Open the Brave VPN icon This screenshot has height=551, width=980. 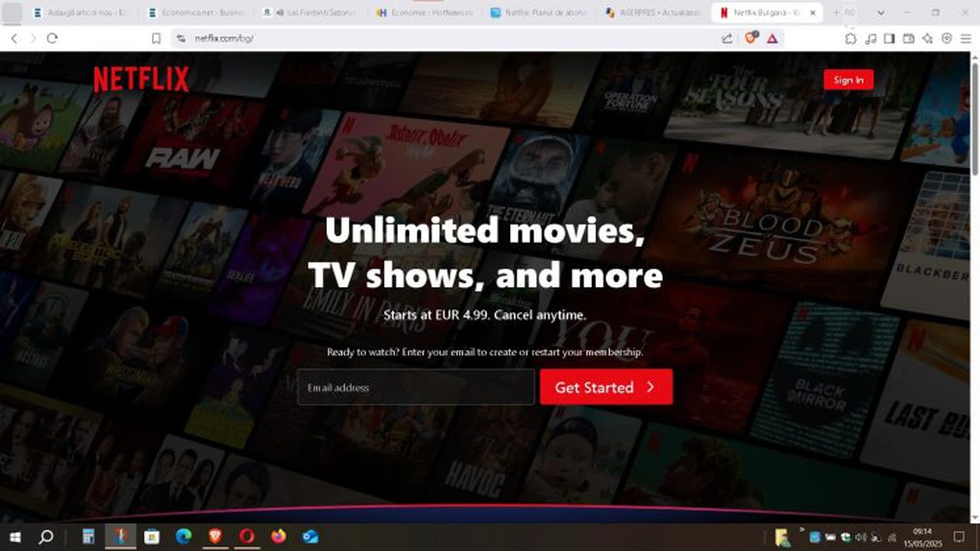tap(947, 38)
